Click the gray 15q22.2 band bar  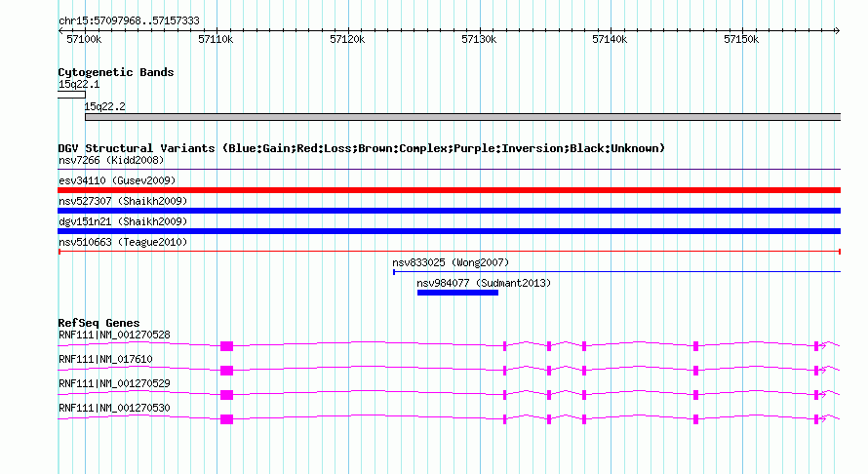point(463,117)
